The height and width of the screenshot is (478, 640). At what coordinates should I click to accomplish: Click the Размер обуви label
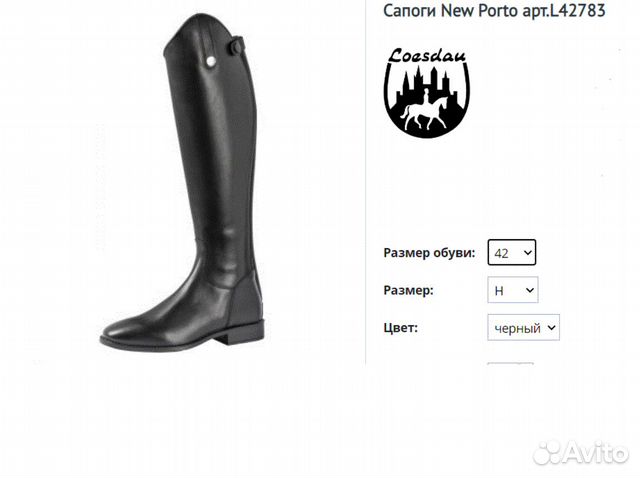point(429,253)
